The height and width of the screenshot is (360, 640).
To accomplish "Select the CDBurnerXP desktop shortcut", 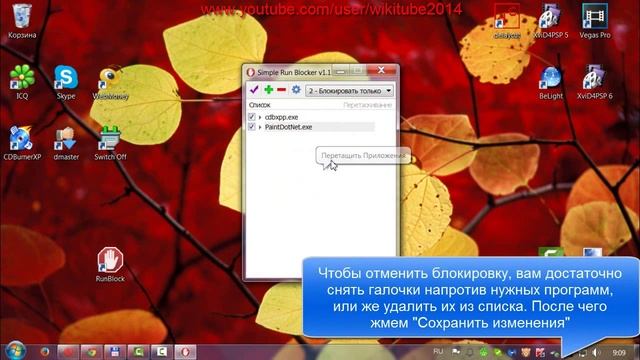I will (x=22, y=143).
